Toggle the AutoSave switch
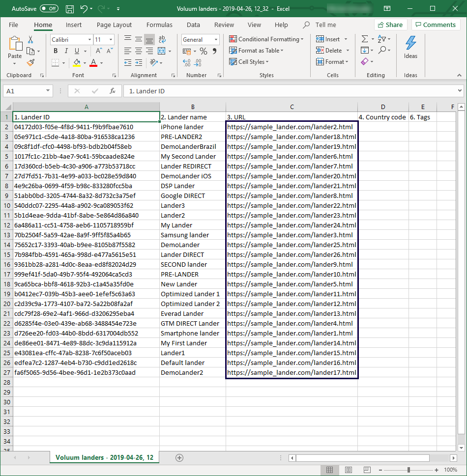The height and width of the screenshot is (476, 467). coord(49,9)
